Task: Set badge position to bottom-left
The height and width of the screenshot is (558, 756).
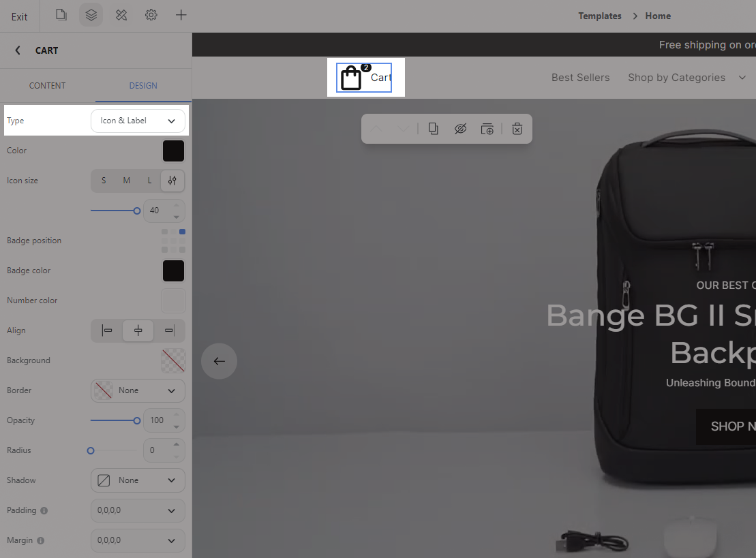Action: tap(164, 249)
